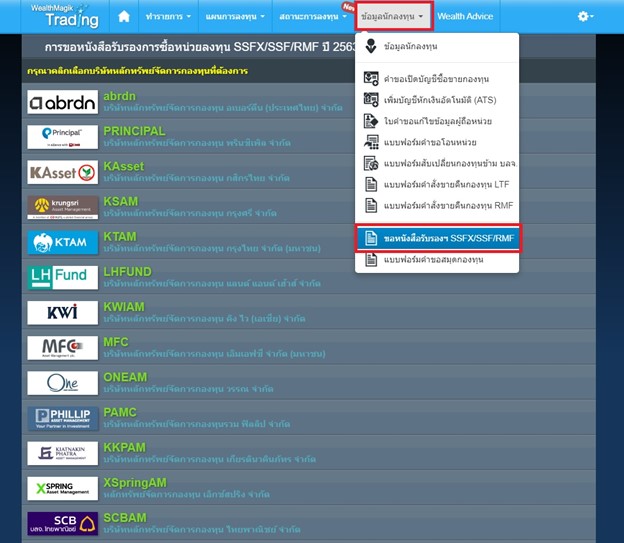Open the abrdn fund company link
Viewport: 624px width, 543px height.
click(x=119, y=96)
